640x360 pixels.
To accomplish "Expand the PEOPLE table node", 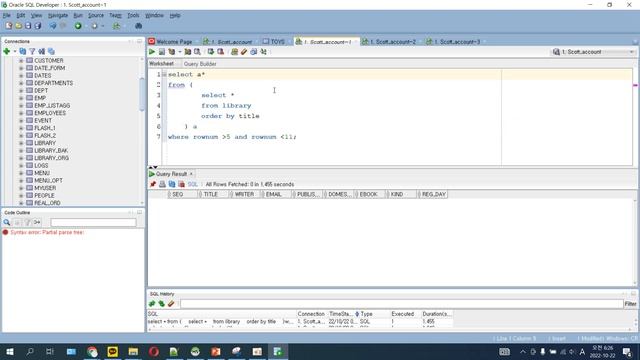I will [21, 196].
